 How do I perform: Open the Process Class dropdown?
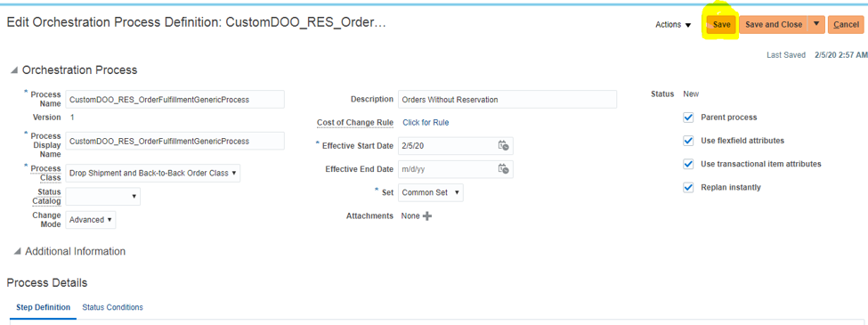click(x=153, y=174)
